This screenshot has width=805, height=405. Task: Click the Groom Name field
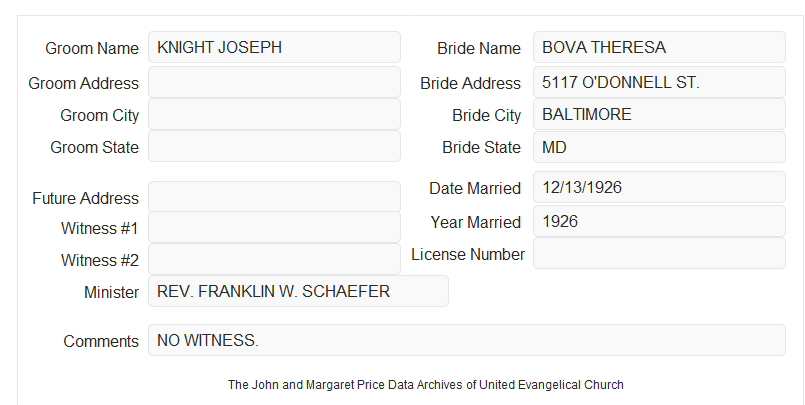pyautogui.click(x=274, y=47)
